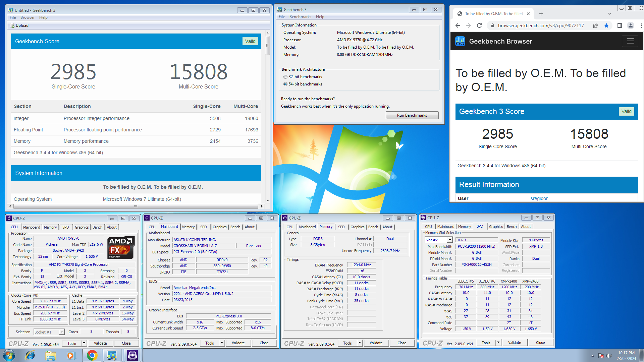Open Benchmarks menu in Geekbench 3 window

pos(300,17)
